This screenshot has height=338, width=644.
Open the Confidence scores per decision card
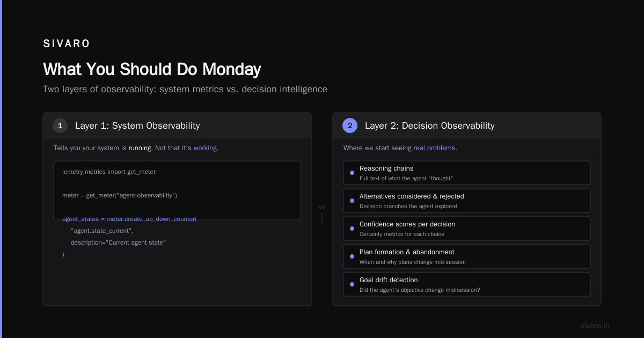click(x=467, y=229)
